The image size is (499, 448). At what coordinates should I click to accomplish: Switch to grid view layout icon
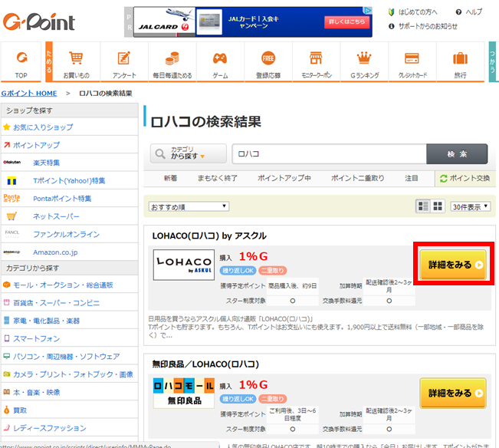[x=438, y=206]
